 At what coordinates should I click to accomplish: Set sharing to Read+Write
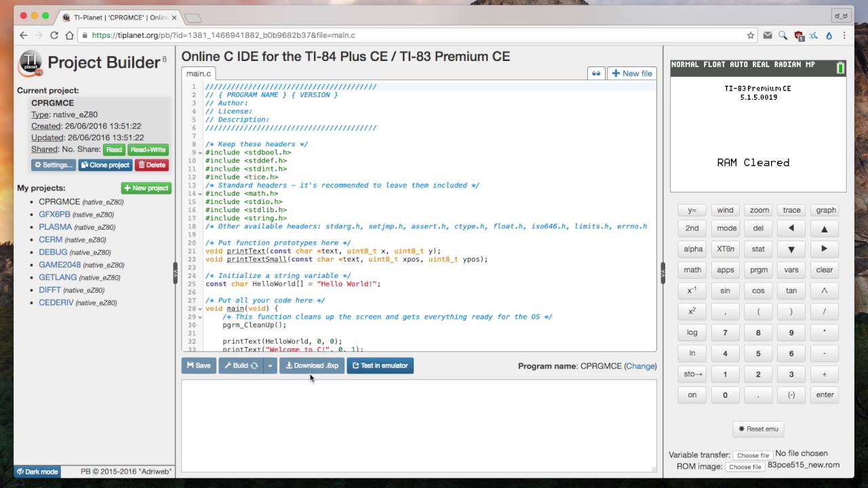(148, 150)
